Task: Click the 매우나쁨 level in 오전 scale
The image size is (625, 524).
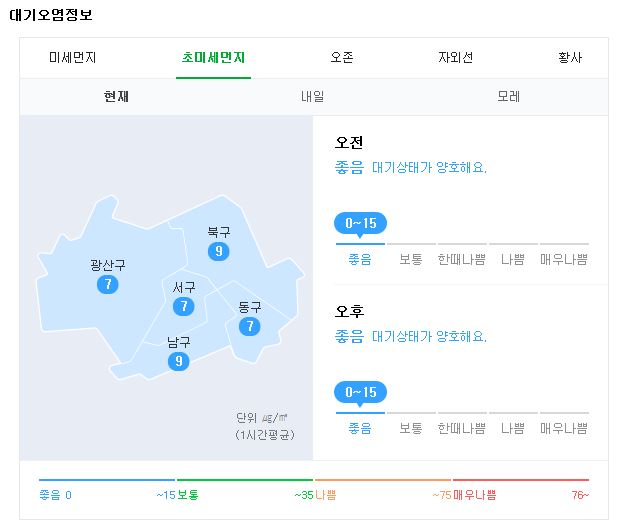Action: (x=564, y=259)
